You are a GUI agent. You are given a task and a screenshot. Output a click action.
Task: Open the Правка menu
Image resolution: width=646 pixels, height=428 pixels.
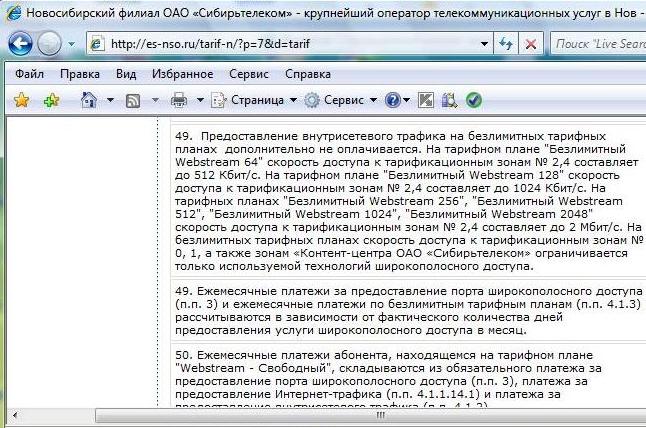click(x=80, y=74)
